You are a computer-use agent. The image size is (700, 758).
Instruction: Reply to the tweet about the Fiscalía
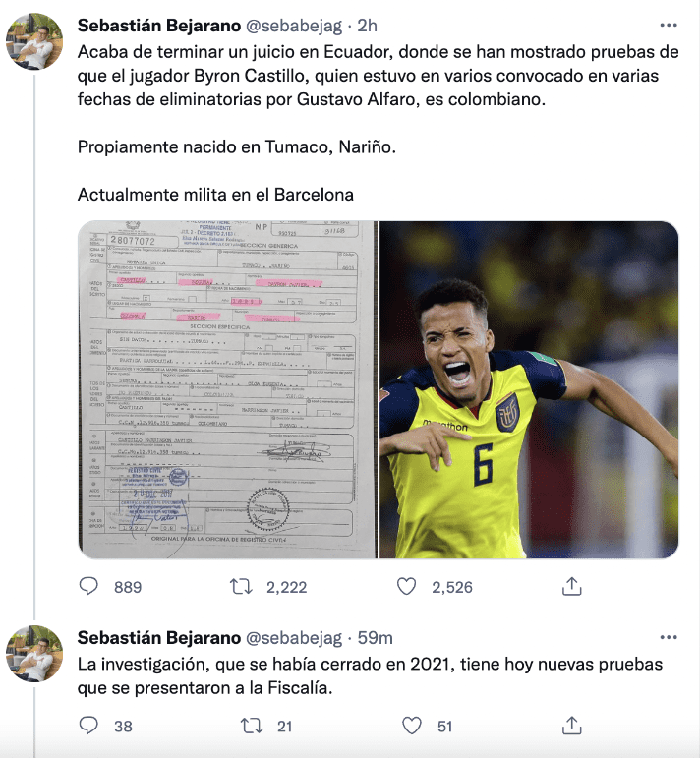pyautogui.click(x=88, y=726)
